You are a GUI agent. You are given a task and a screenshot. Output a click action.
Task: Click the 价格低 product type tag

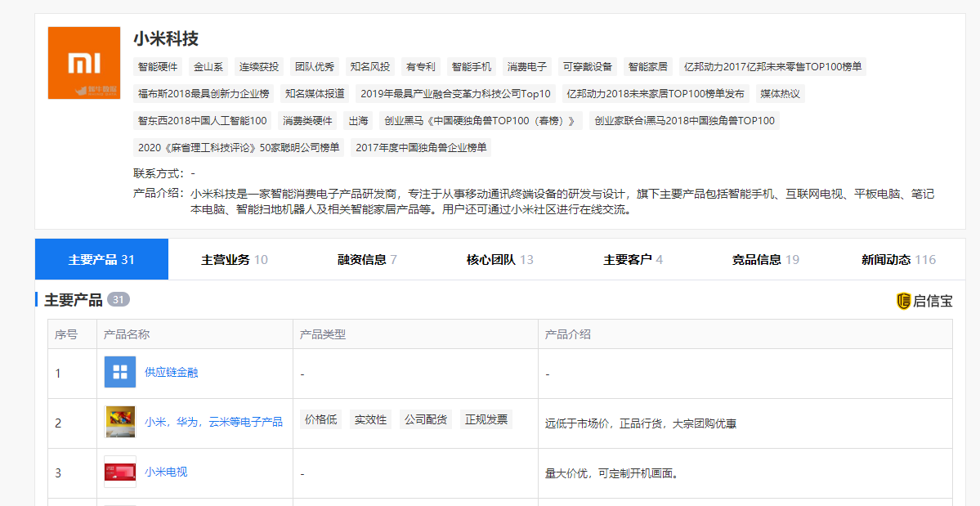[x=321, y=420]
